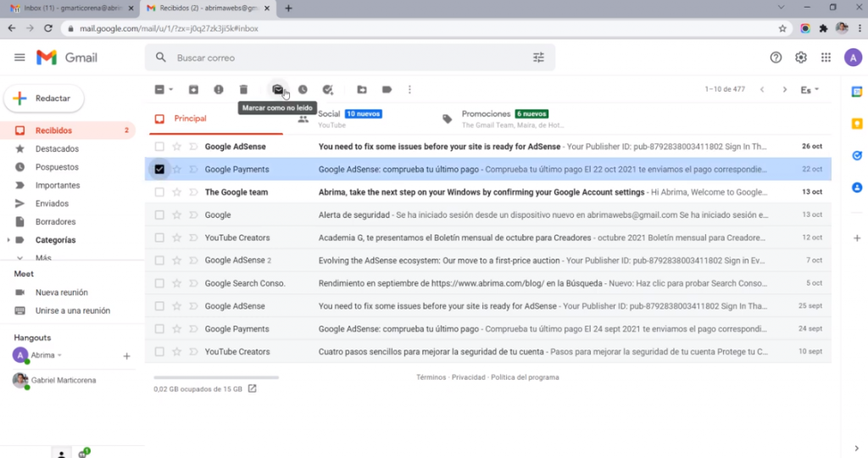Expand the side panel chevron
868x458 pixels.
[x=857, y=448]
